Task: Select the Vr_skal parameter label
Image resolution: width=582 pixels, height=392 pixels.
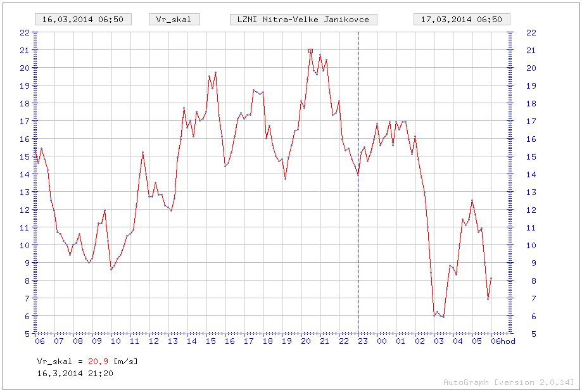Action: pyautogui.click(x=174, y=19)
